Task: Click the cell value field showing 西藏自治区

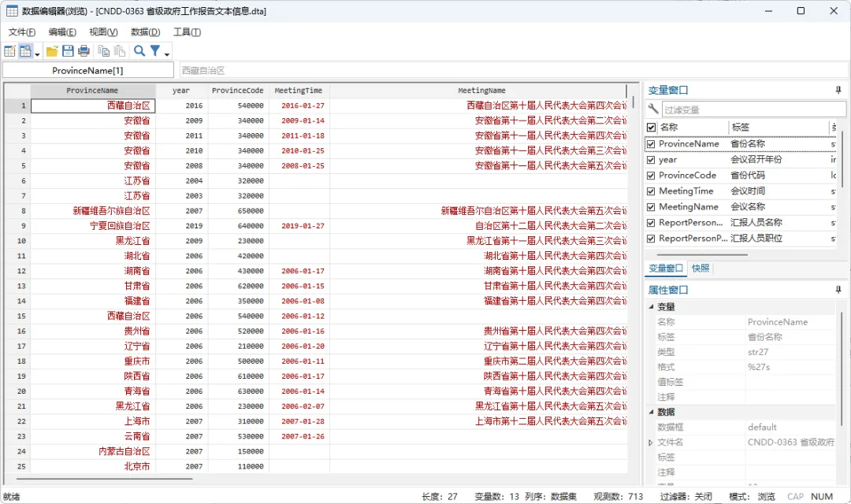Action: point(514,71)
